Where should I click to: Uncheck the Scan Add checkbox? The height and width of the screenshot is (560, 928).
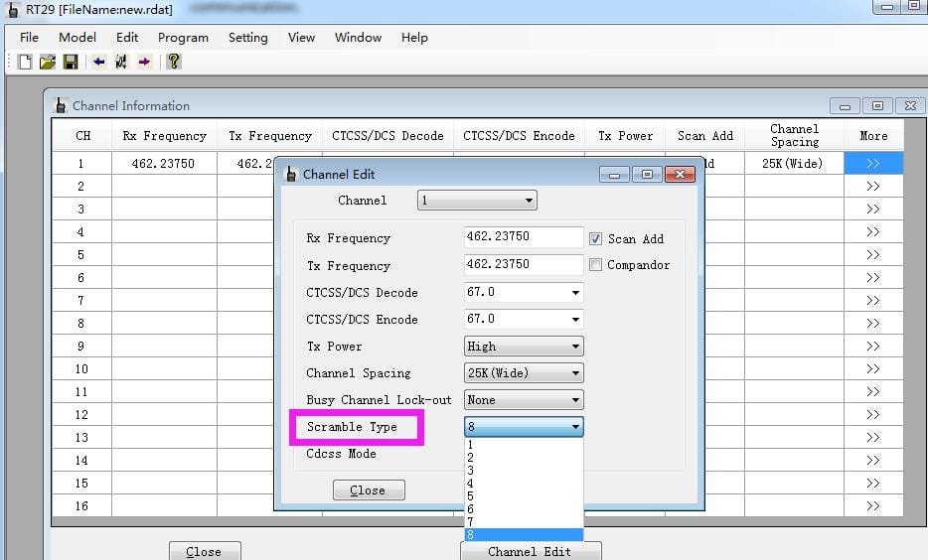[596, 239]
